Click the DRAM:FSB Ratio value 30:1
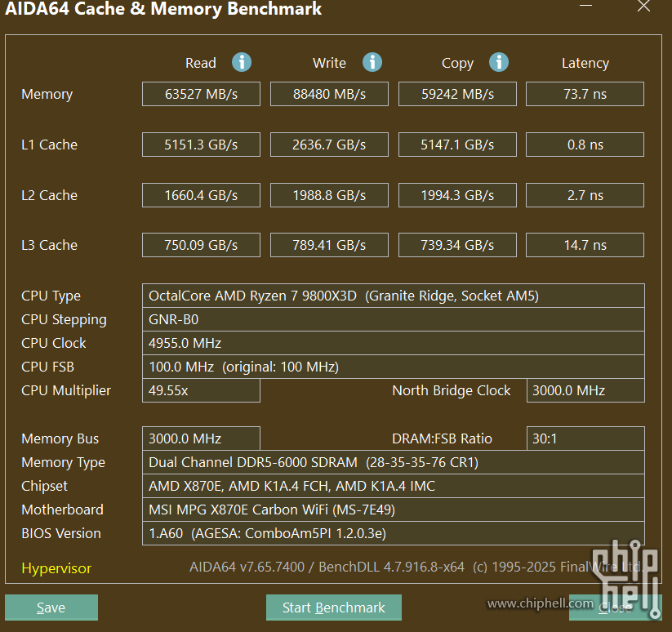The image size is (672, 632). tap(585, 438)
